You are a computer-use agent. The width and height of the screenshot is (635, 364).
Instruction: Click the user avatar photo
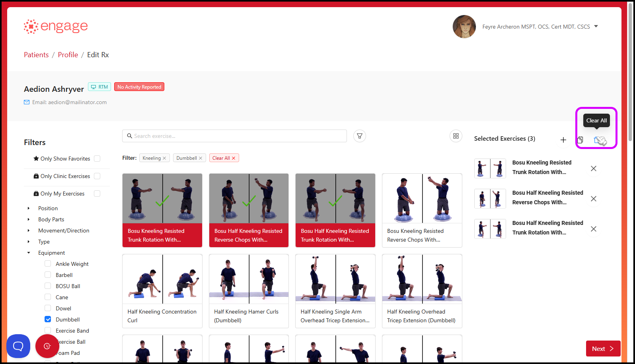[464, 27]
